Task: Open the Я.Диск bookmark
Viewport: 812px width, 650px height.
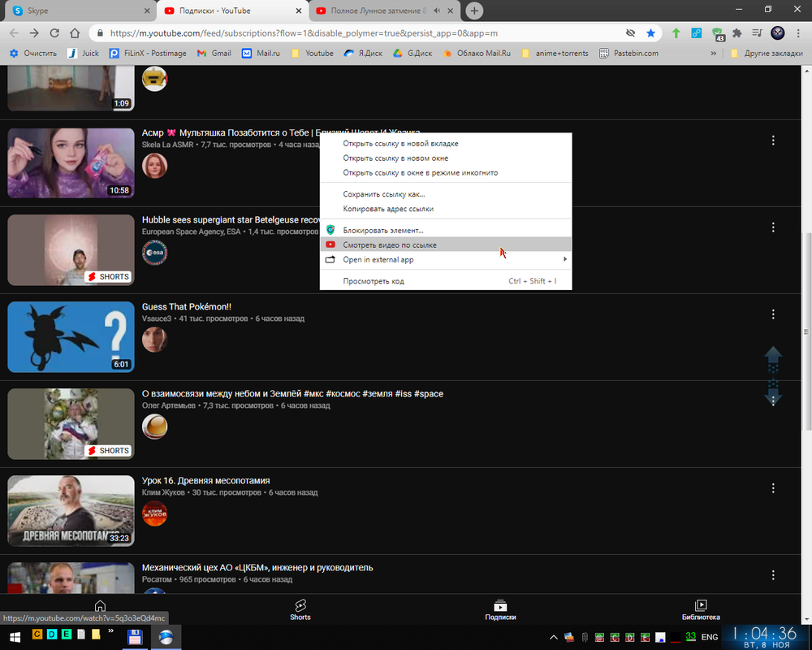Action: click(x=364, y=53)
